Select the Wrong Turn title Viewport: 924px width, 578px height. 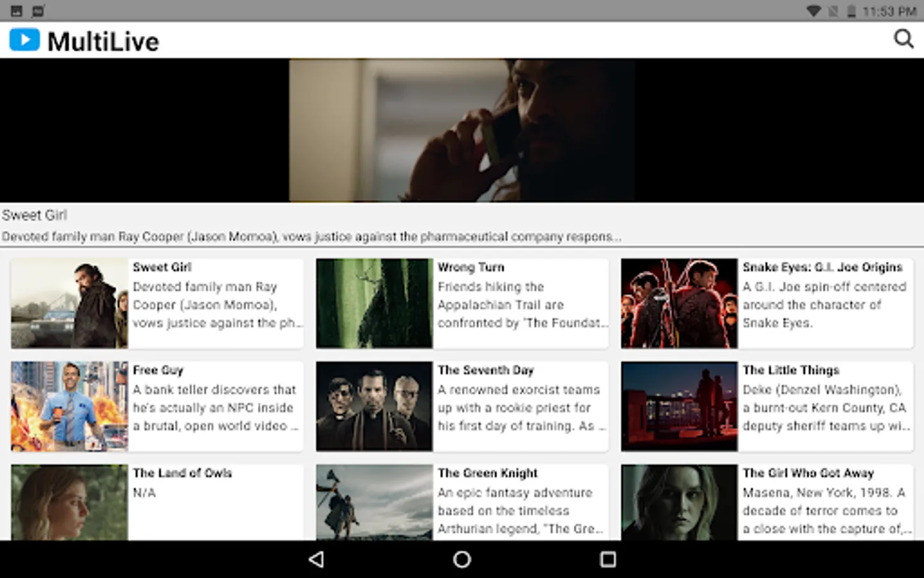click(471, 267)
